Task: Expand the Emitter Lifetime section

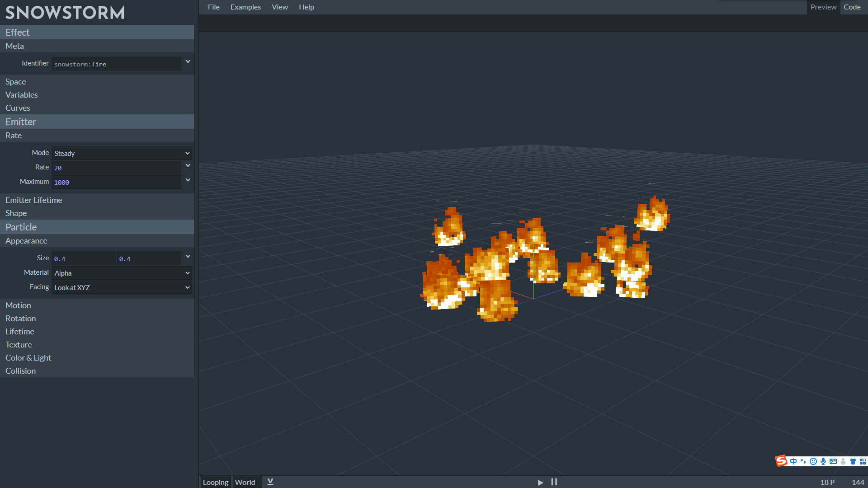Action: 97,200
